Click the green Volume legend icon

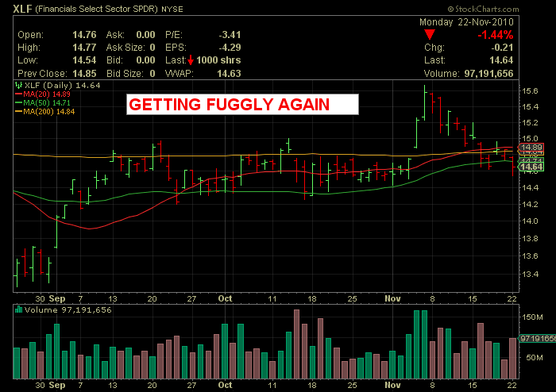click(x=17, y=311)
